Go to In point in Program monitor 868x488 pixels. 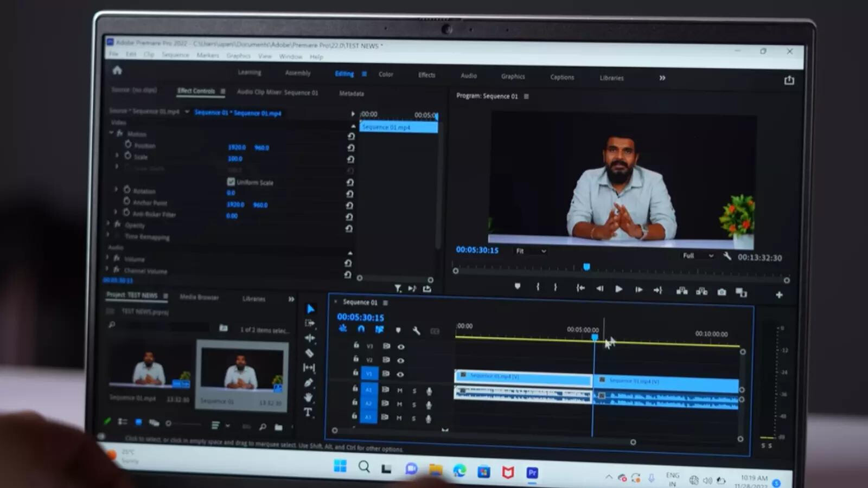coord(580,288)
